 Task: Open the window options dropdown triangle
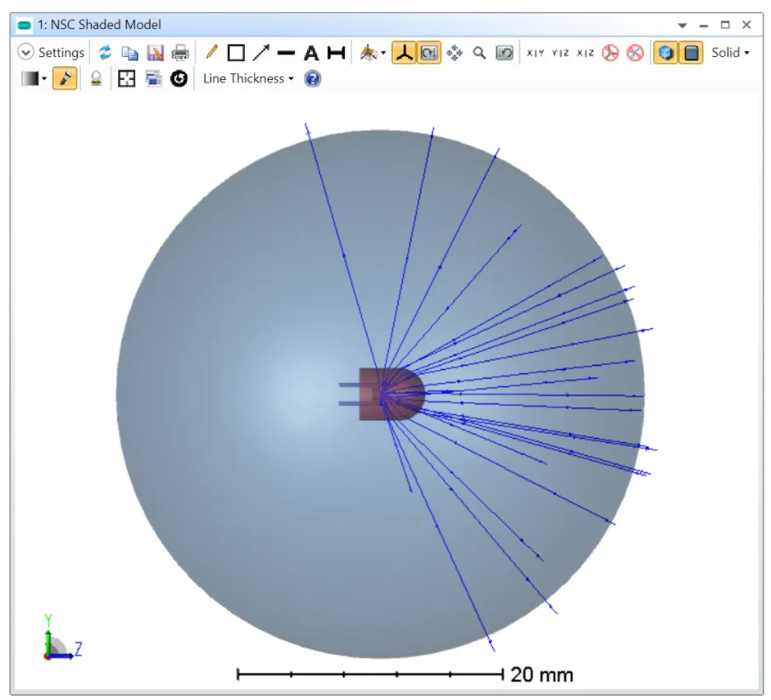tap(682, 25)
